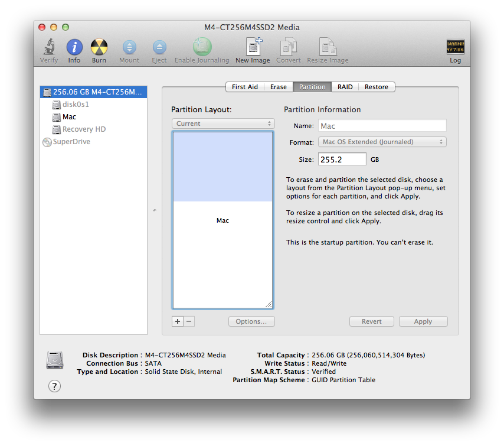Click the partition resize corner handle
504x446 pixels.
click(x=269, y=304)
